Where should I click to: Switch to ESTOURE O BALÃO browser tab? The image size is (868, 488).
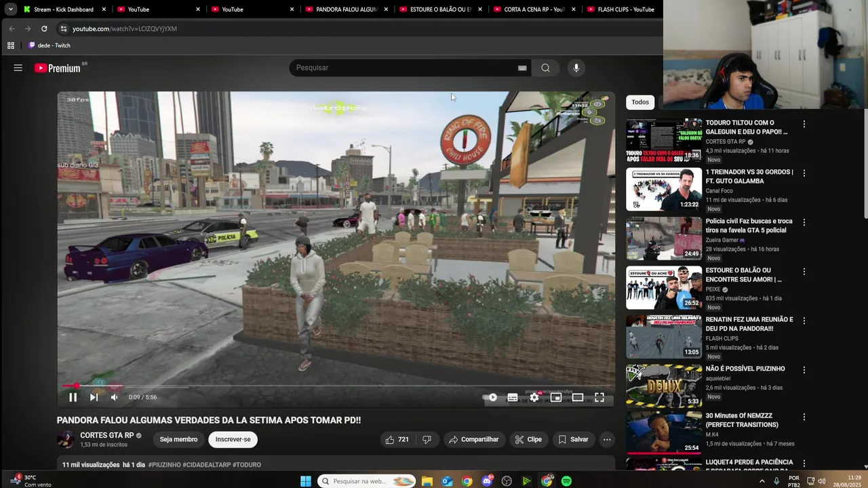click(x=440, y=9)
